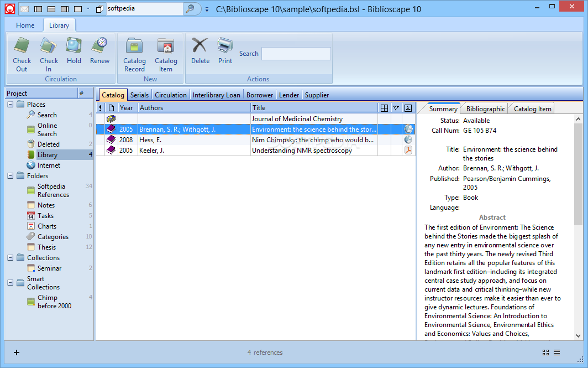The image size is (588, 368).
Task: Select the Catalog tab
Action: (x=113, y=95)
